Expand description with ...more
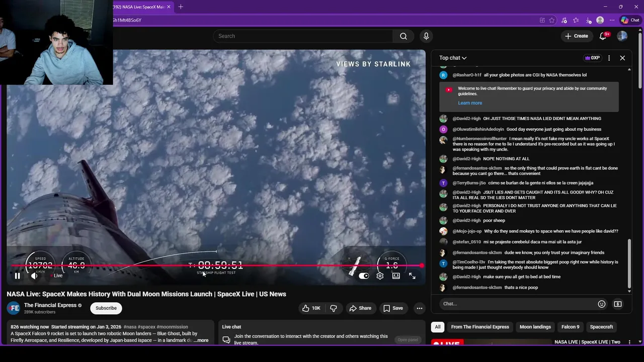644x362 pixels. [201, 340]
